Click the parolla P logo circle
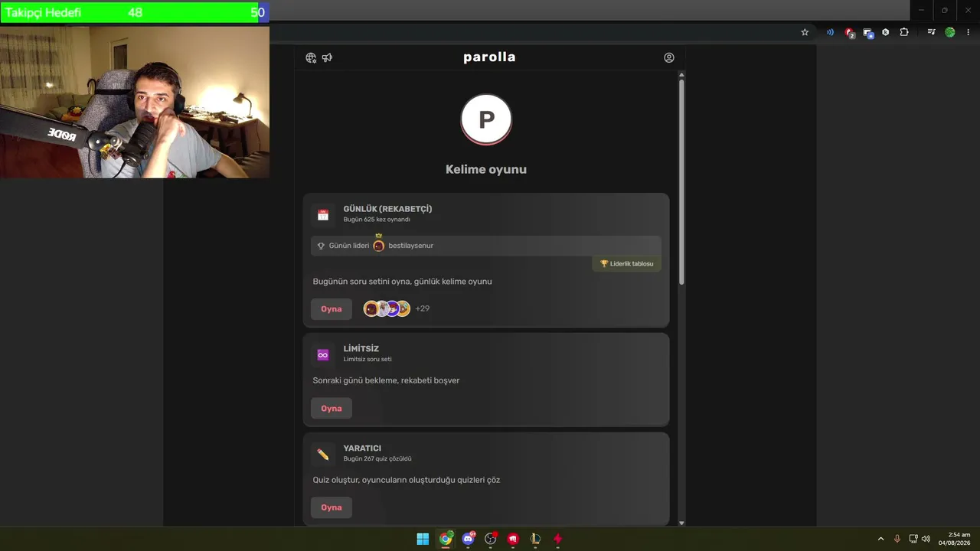Screen dimensions: 980x551 486,119
